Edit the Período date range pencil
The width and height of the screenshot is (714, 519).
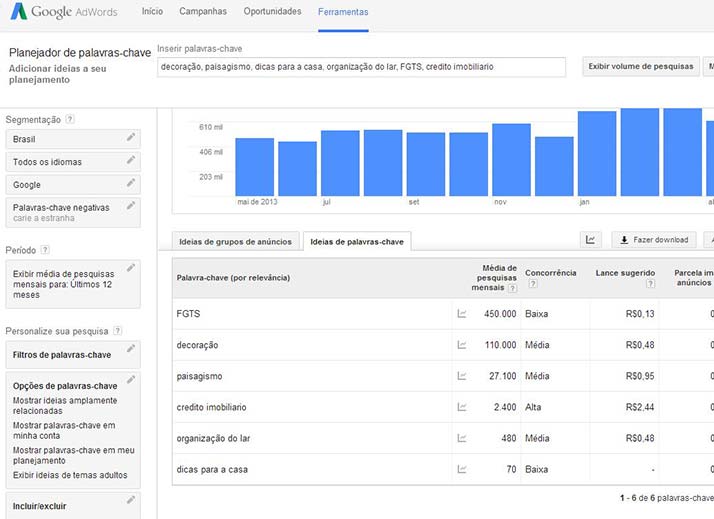(x=131, y=268)
